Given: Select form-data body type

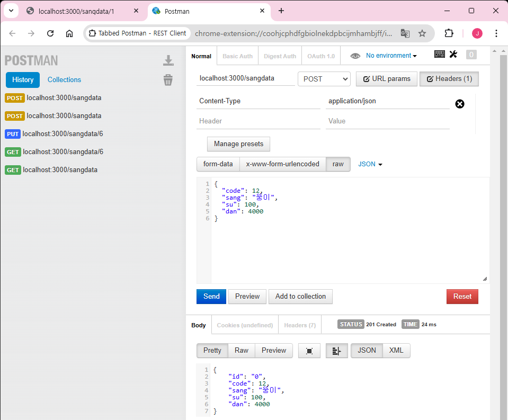Looking at the screenshot, I should click(218, 164).
